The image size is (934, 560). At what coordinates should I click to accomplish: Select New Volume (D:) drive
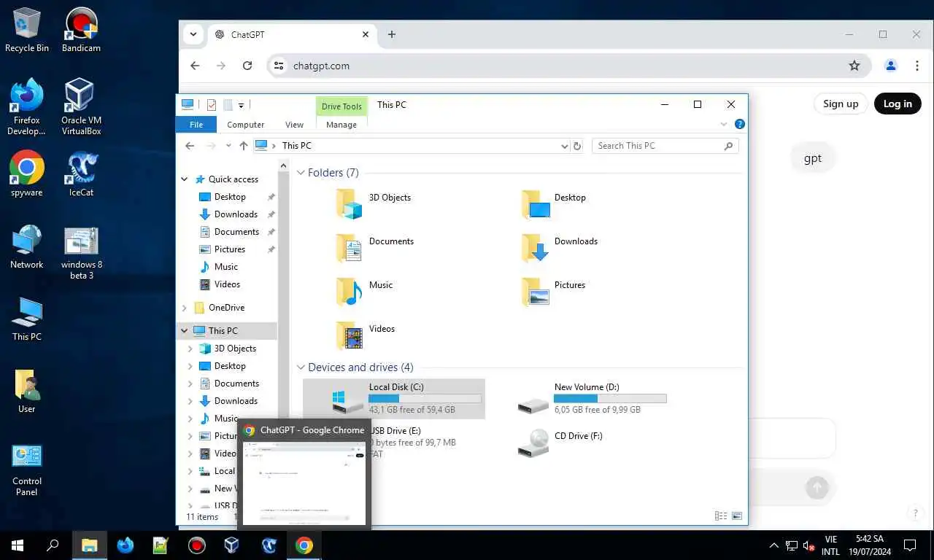pos(593,399)
